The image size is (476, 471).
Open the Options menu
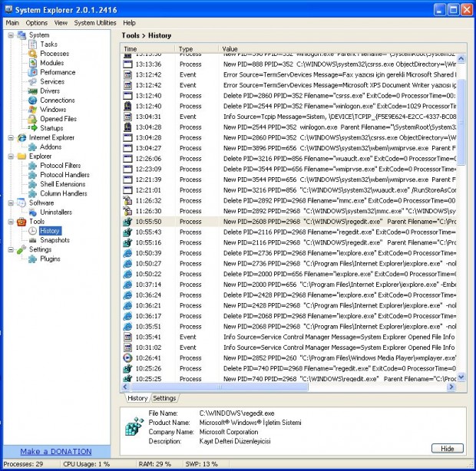tap(36, 23)
